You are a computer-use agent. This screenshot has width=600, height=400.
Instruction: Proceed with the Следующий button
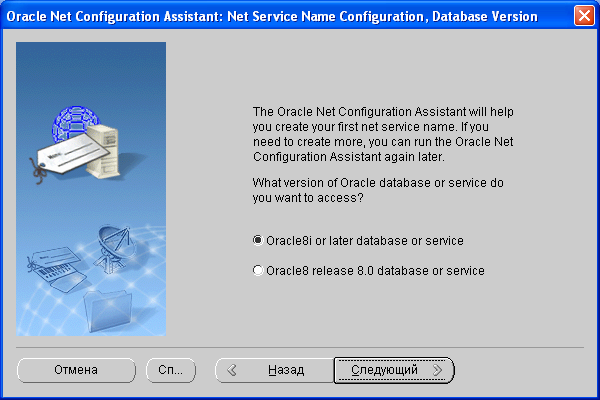click(394, 370)
